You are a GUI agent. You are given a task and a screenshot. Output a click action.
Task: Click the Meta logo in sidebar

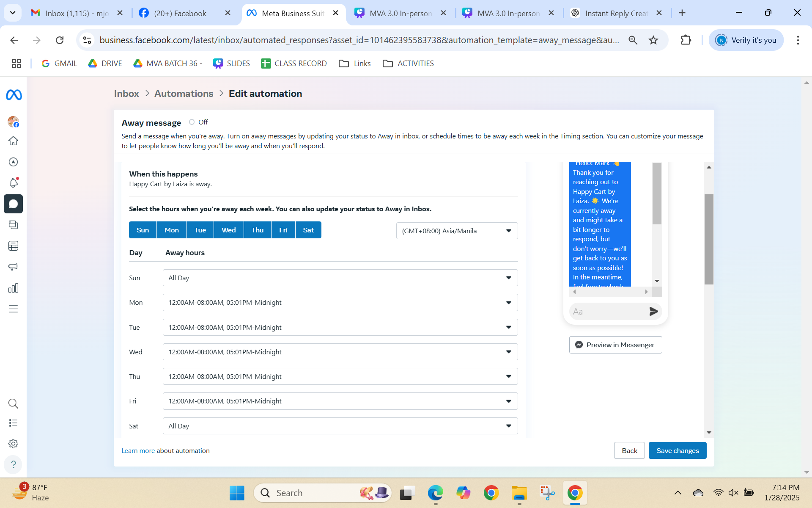(x=14, y=95)
